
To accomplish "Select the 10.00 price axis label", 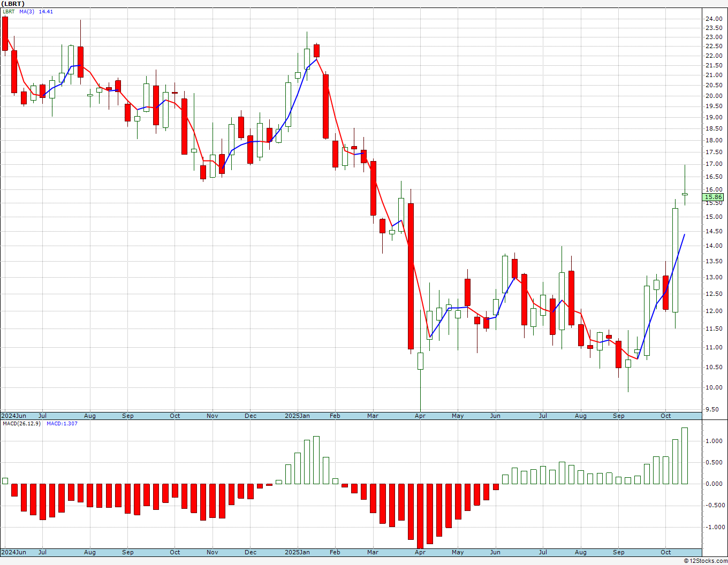I will [714, 387].
